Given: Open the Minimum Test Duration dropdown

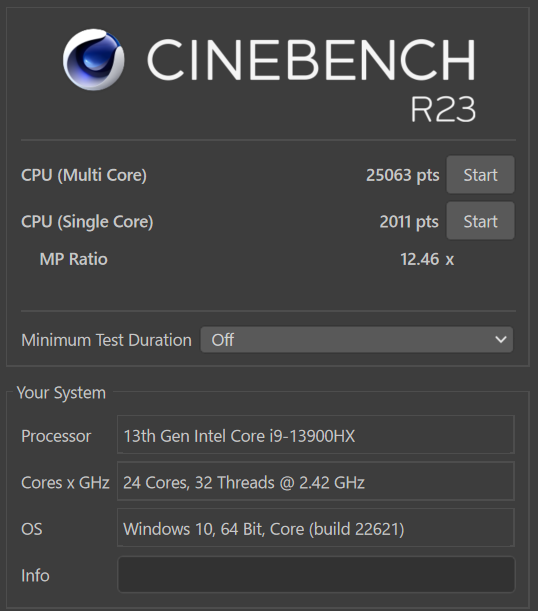Looking at the screenshot, I should coord(356,340).
